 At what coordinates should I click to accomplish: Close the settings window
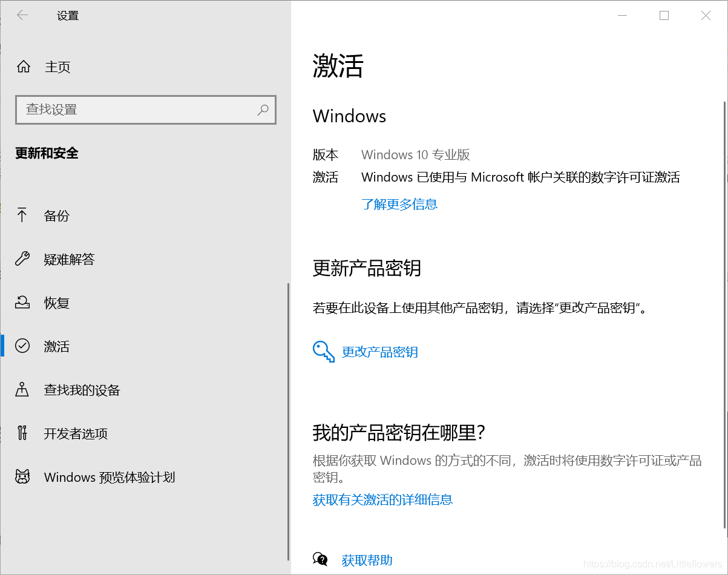(x=706, y=16)
